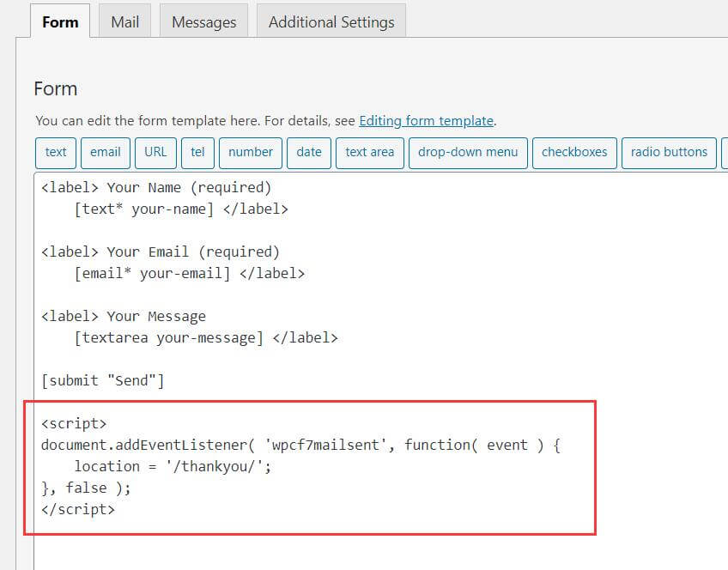The image size is (728, 570).
Task: Switch to the Mail tab
Action: coord(124,22)
